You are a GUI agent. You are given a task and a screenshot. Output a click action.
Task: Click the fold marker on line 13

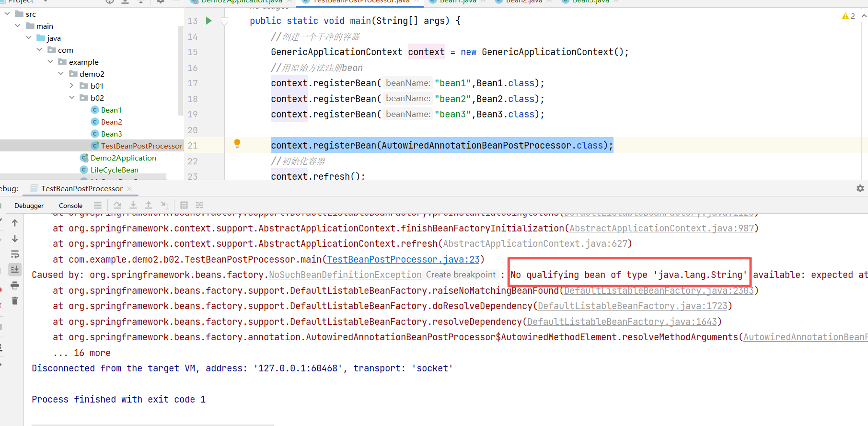point(224,21)
